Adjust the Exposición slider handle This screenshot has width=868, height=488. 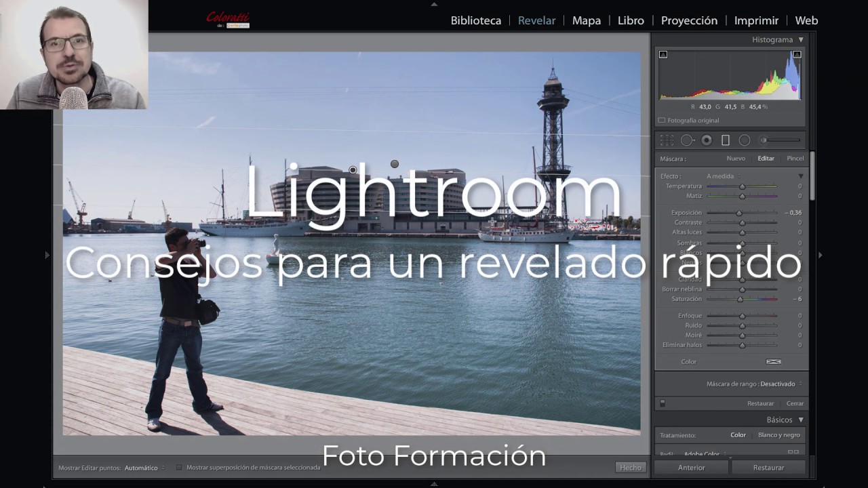pos(739,213)
